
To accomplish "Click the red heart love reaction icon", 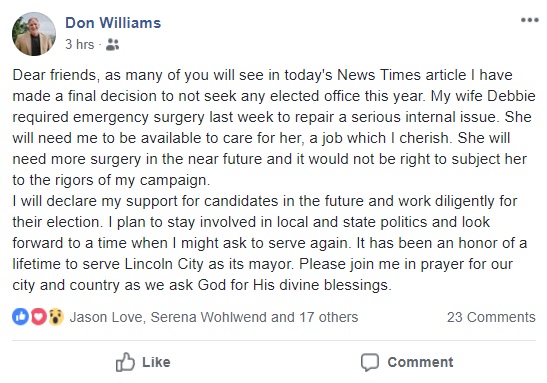I will click(38, 317).
